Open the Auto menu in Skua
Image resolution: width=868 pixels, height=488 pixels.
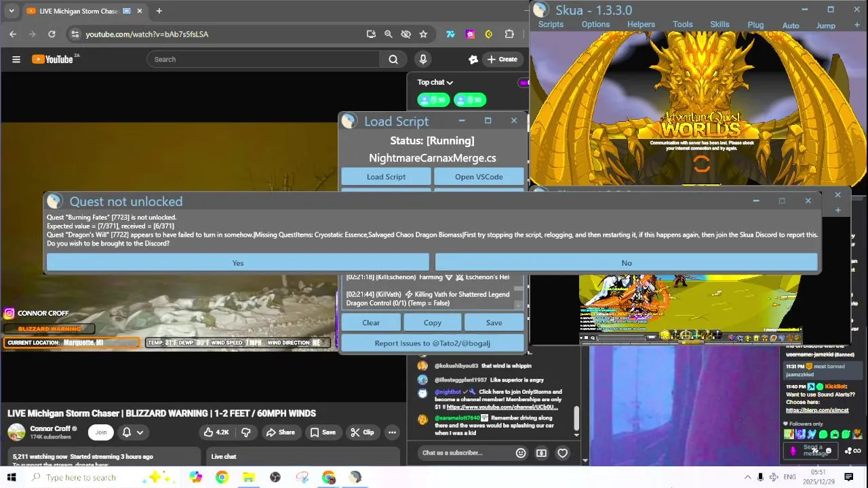791,26
